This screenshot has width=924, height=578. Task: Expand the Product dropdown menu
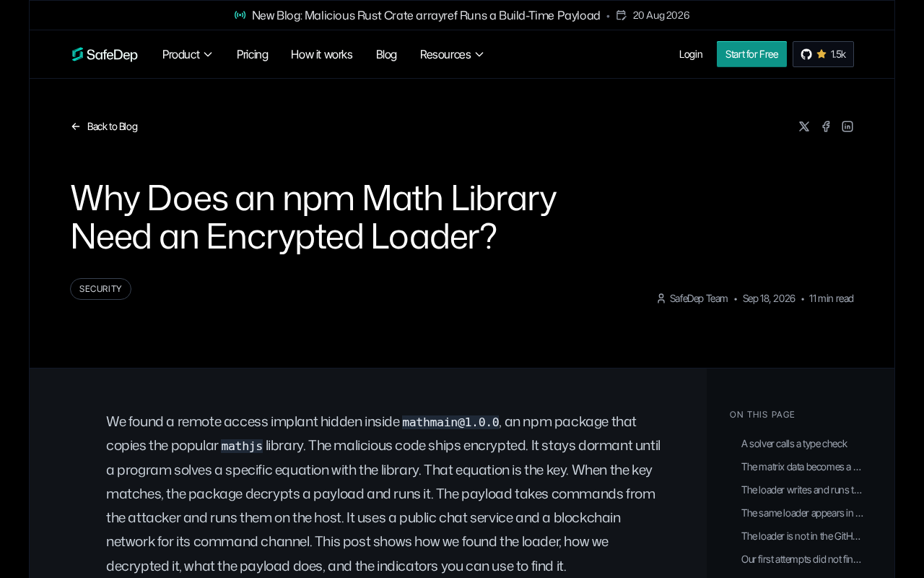188,54
